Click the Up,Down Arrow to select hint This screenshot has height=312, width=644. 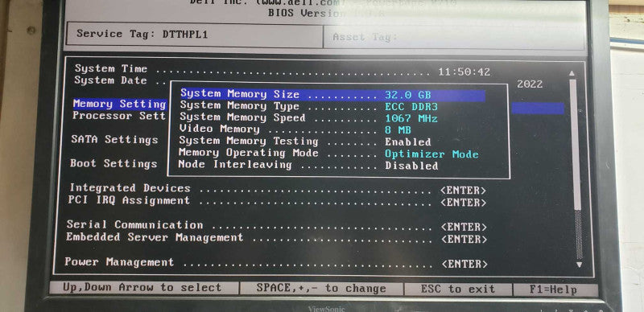point(142,288)
